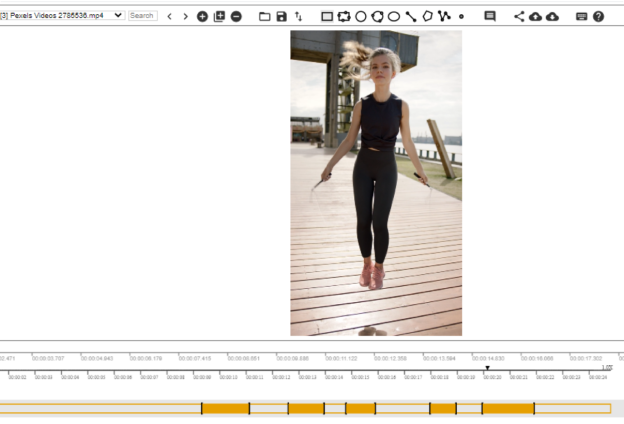This screenshot has height=424, width=624.
Task: Select orange segment starting near 00:00:09
Action: 226,408
